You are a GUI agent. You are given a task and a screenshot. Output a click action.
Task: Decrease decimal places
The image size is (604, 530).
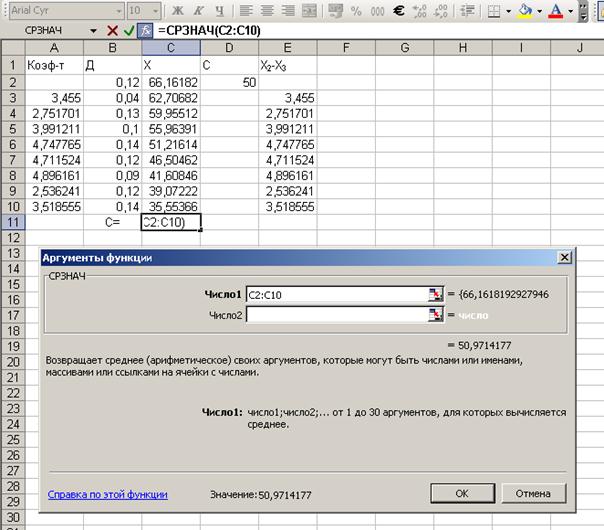[440, 10]
